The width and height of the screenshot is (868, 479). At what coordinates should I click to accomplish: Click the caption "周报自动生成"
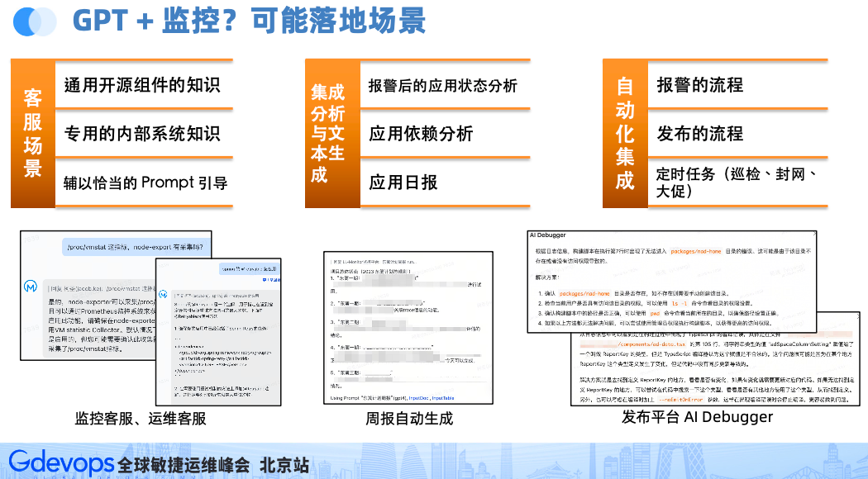[x=409, y=419]
